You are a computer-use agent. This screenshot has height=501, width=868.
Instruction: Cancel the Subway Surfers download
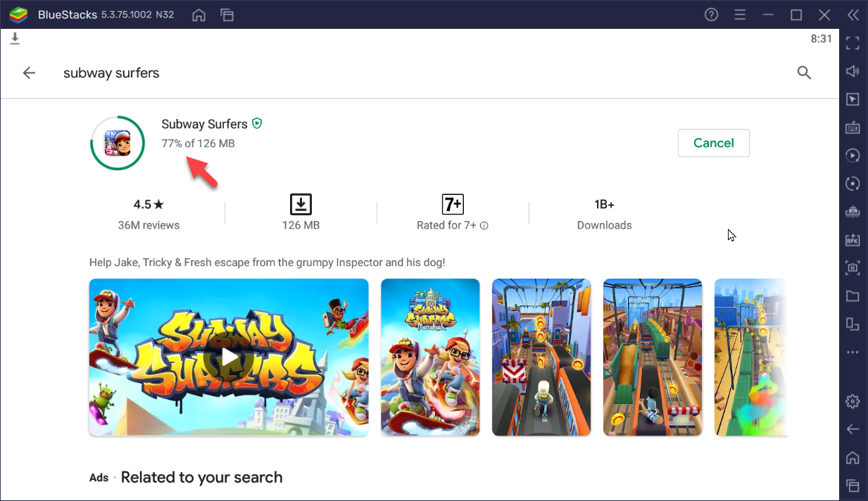713,143
